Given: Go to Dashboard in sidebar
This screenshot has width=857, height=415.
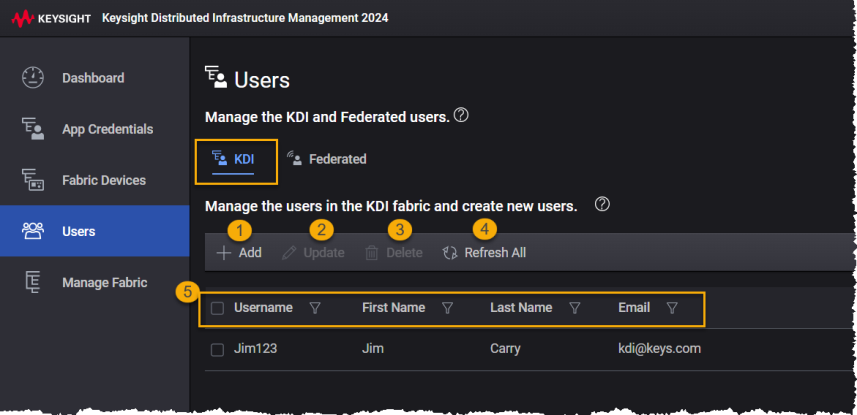Looking at the screenshot, I should (x=95, y=78).
